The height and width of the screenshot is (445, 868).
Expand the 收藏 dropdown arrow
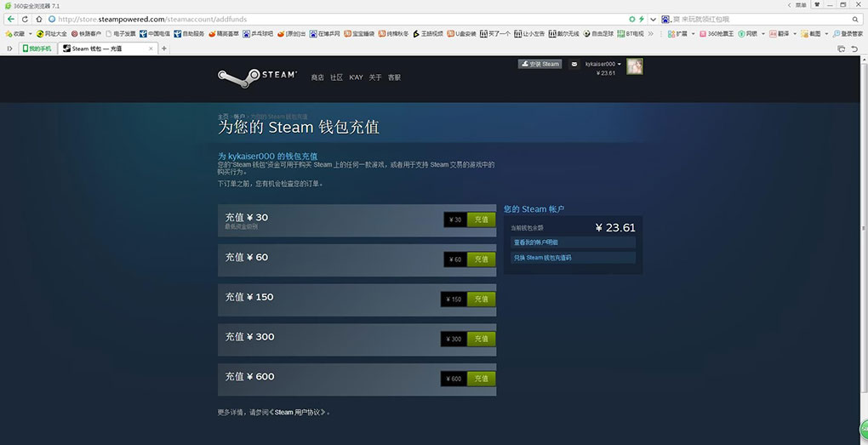pos(30,34)
